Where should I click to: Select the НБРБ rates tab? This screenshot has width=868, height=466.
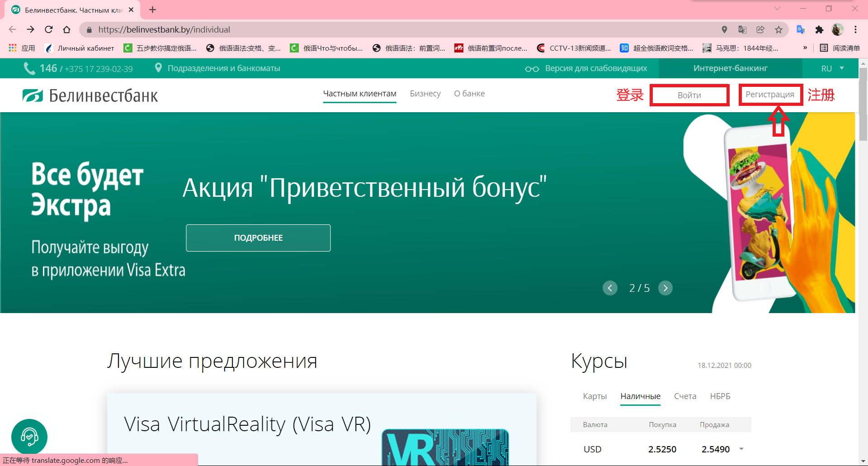[720, 396]
